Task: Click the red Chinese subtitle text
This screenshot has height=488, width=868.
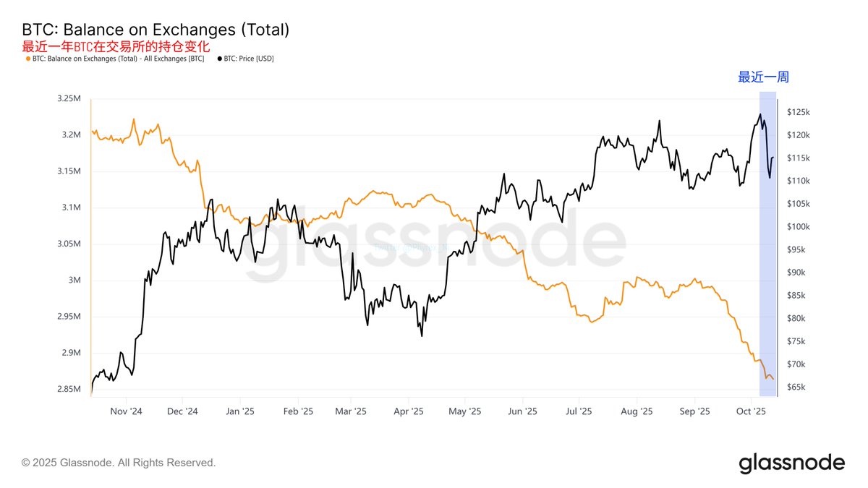Action: (x=116, y=46)
